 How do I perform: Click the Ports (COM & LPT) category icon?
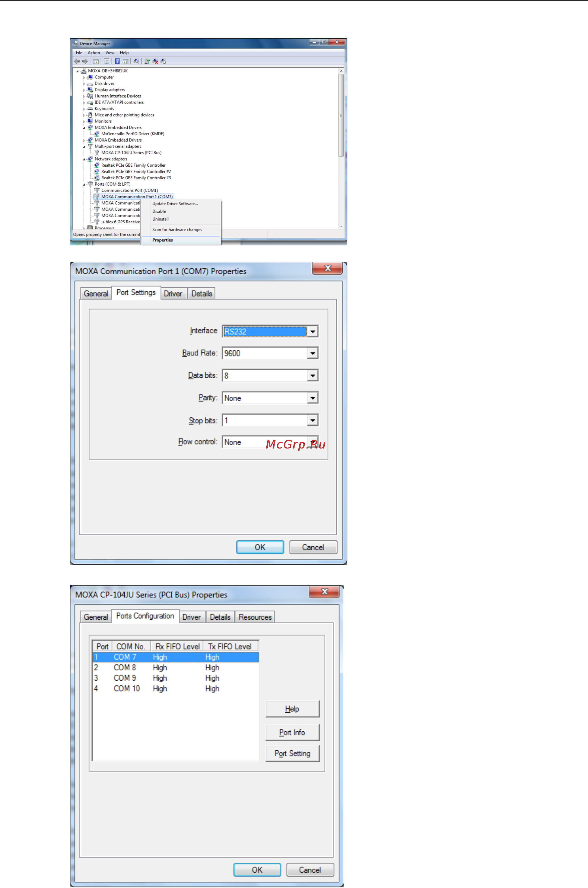tap(90, 184)
